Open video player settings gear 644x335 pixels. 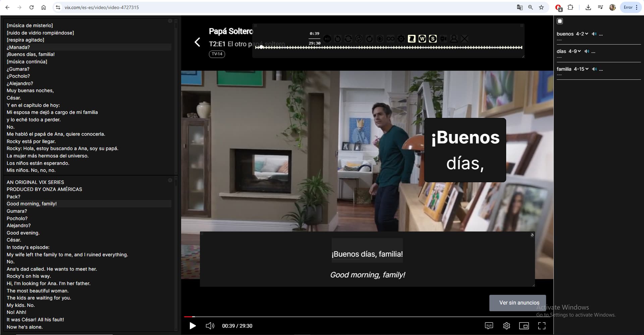506,326
